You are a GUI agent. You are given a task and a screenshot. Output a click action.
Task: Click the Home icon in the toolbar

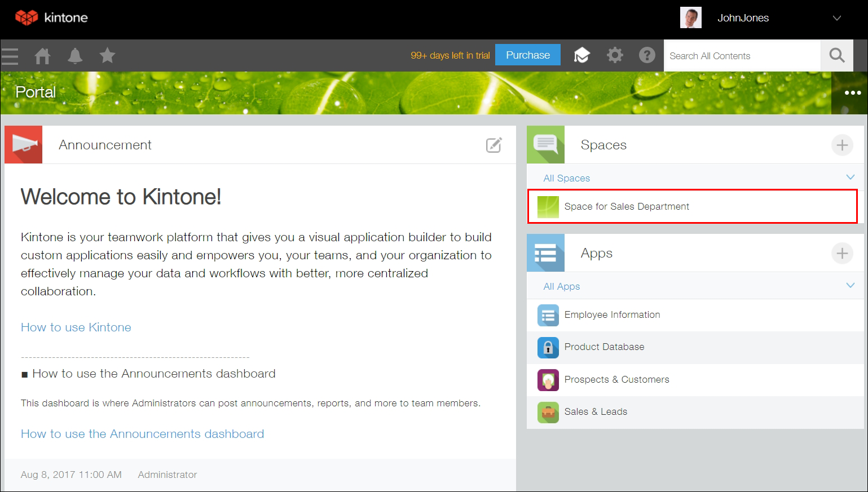42,55
